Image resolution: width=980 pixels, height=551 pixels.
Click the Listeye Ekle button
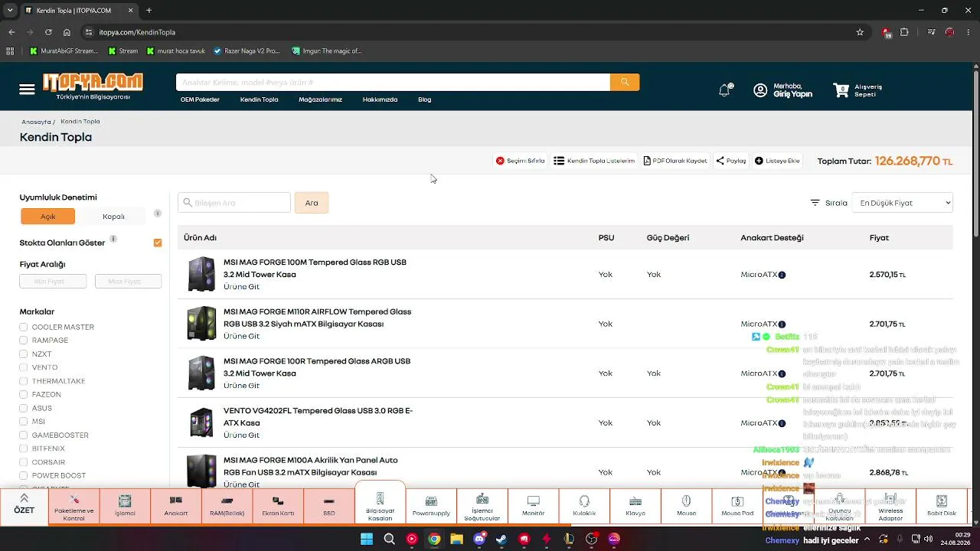[777, 161]
